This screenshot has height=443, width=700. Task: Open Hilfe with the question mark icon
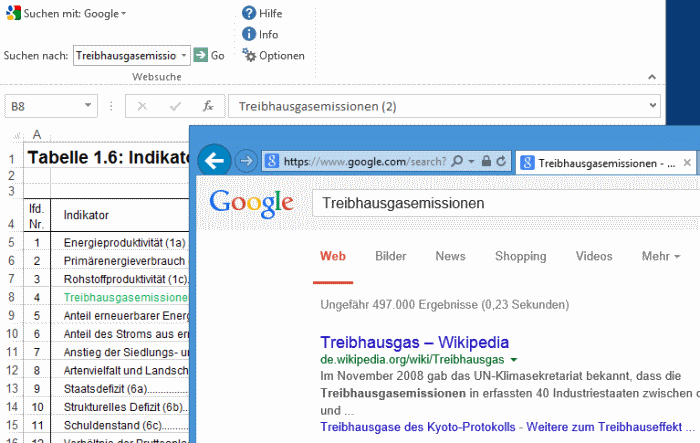click(x=249, y=13)
